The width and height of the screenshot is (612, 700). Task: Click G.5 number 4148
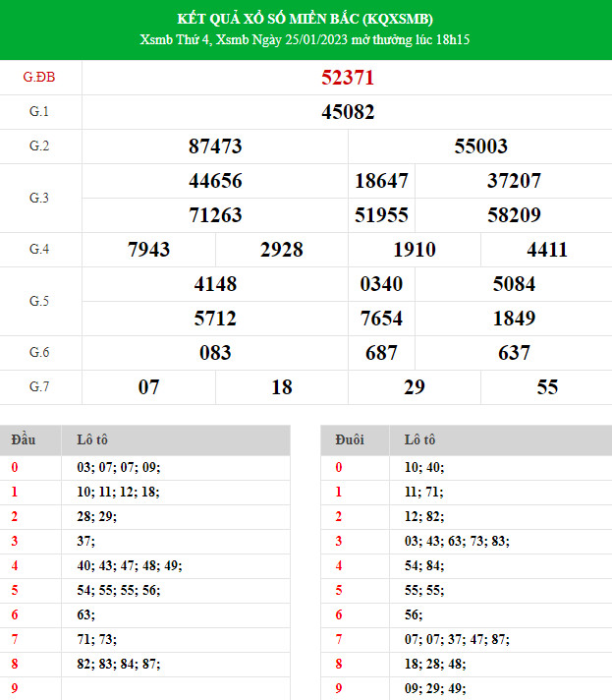215,284
